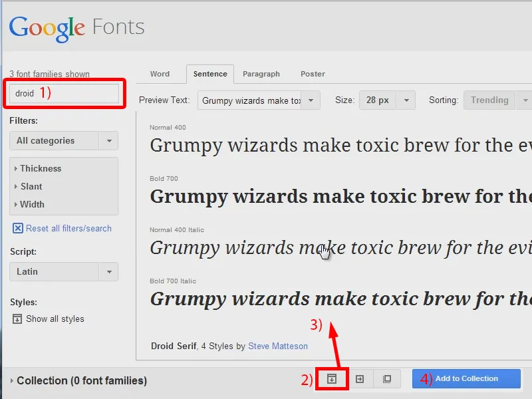Click the Google Fonts logo
This screenshot has width=532, height=399.
coord(76,28)
